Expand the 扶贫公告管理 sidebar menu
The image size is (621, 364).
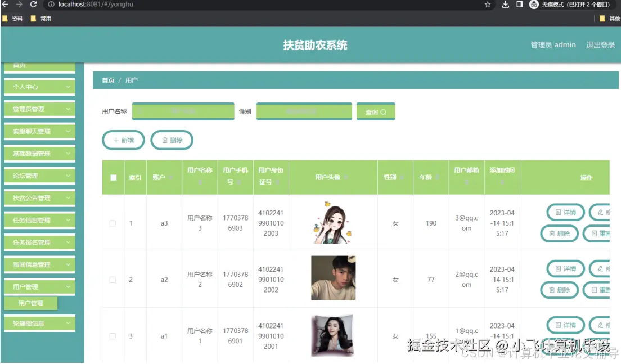pyautogui.click(x=39, y=197)
